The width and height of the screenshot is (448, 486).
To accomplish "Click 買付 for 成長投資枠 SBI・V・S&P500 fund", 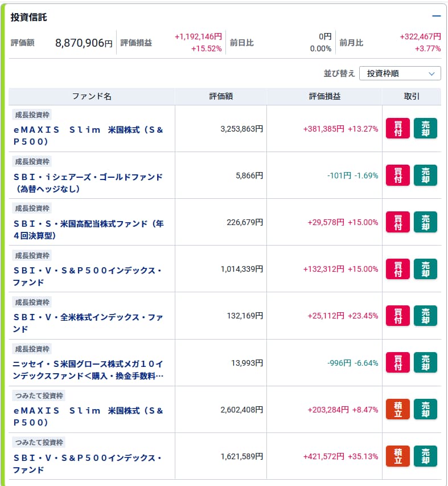I will tap(397, 269).
